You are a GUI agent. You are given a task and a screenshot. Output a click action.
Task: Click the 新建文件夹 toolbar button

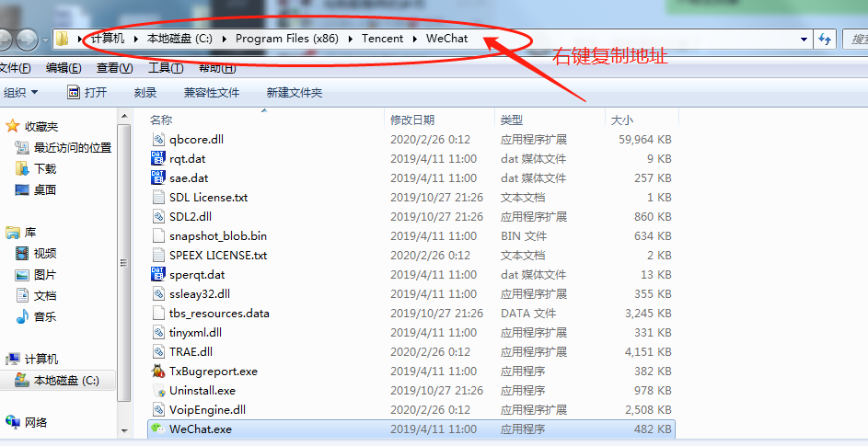(295, 92)
